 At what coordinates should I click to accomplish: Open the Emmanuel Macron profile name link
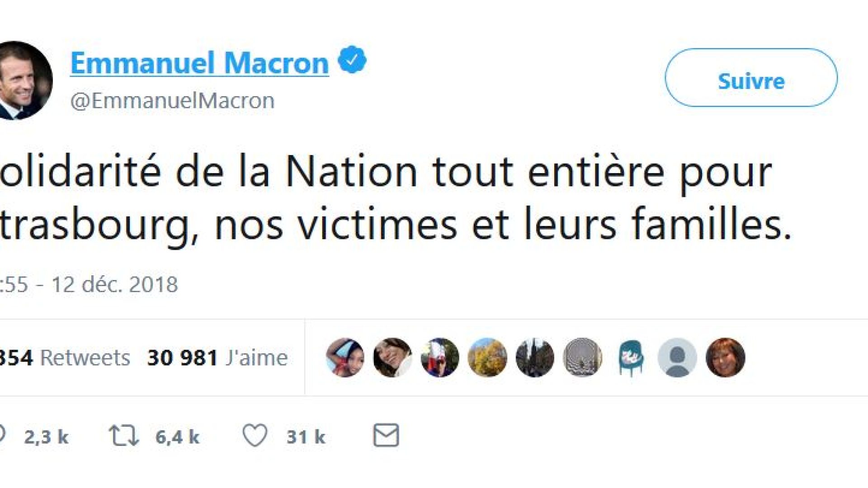[x=199, y=63]
